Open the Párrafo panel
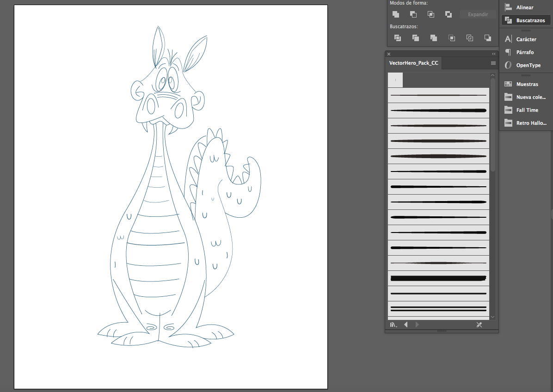553x392 pixels. [526, 52]
